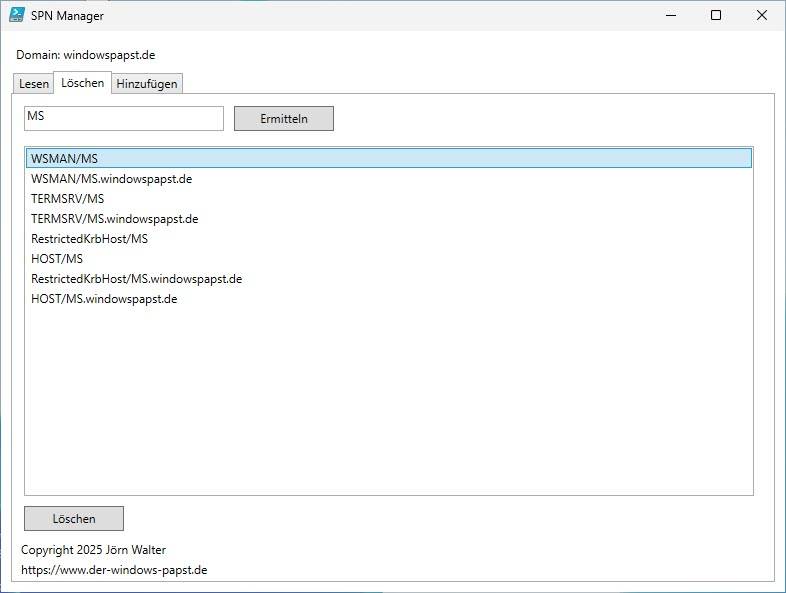Close the SPN Manager window
Image resolution: width=786 pixels, height=593 pixels.
click(x=762, y=15)
